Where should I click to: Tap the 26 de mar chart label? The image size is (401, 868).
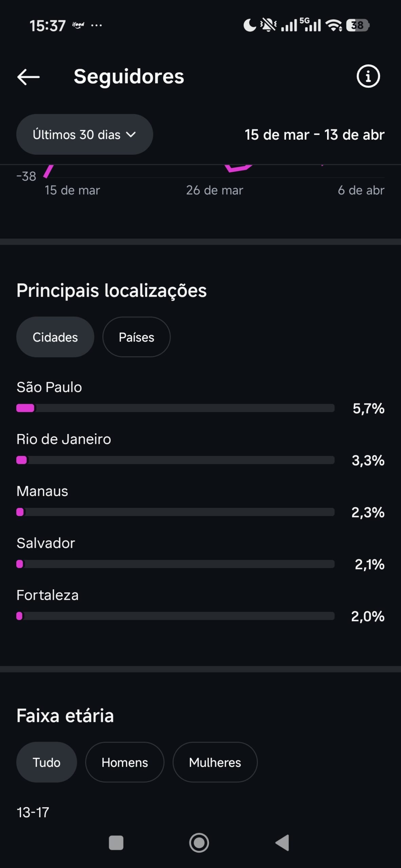pyautogui.click(x=214, y=190)
